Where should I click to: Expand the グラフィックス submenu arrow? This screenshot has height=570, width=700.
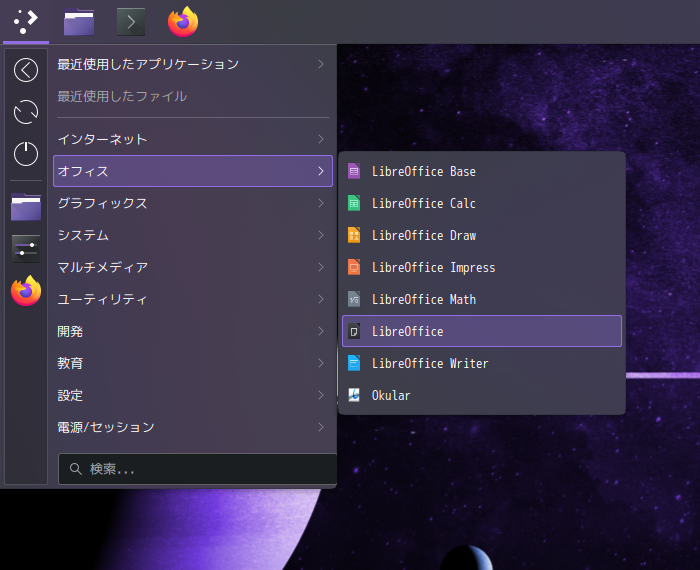(x=321, y=203)
